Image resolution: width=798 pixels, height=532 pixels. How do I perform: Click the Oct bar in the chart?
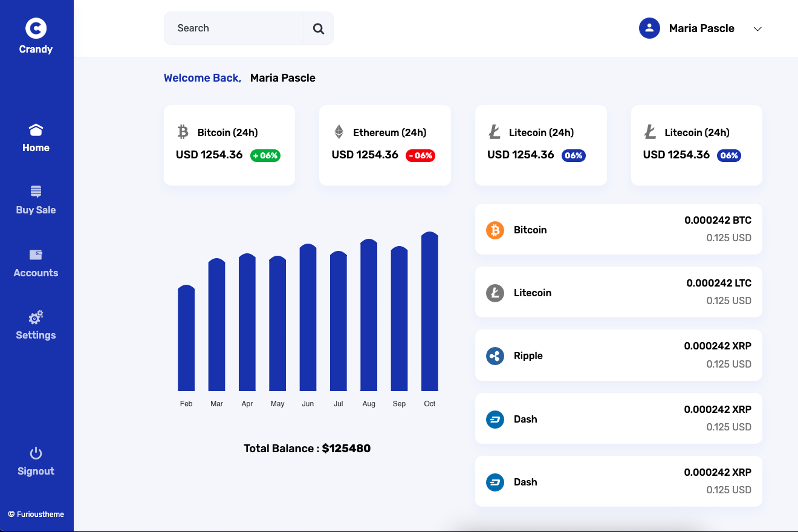430,311
